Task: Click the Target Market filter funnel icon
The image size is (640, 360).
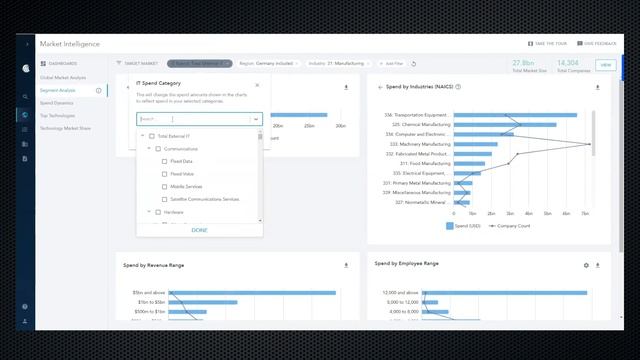Action: click(x=119, y=63)
